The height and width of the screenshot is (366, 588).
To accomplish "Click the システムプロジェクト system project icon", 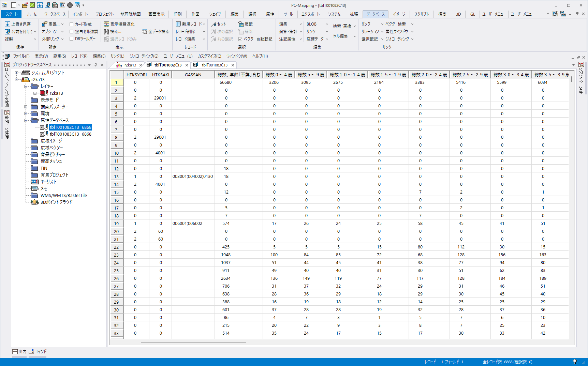I will coord(26,73).
